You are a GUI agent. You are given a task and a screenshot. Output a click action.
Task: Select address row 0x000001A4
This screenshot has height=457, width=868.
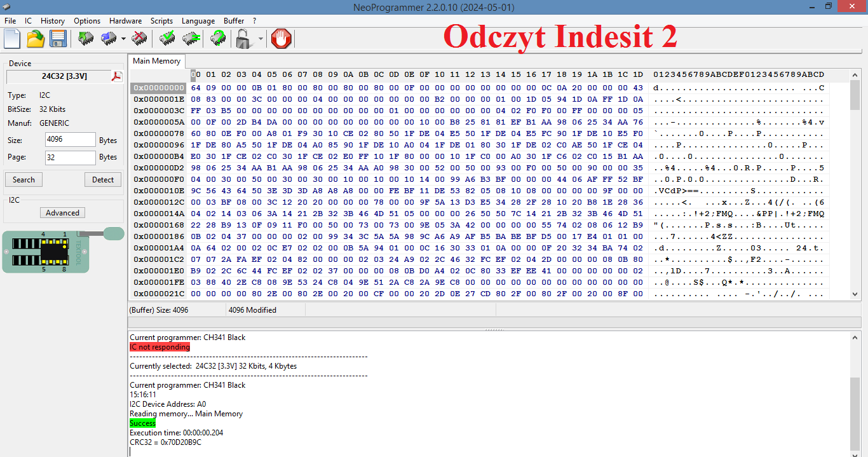(159, 248)
